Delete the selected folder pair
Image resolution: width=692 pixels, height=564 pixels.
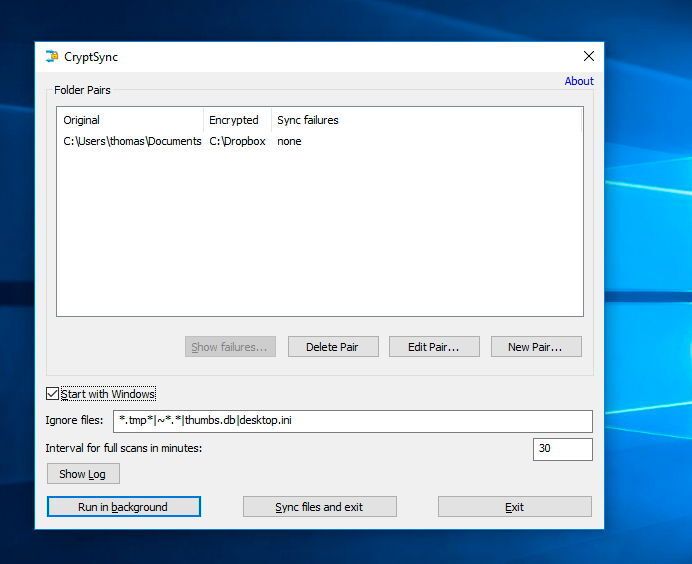point(332,347)
